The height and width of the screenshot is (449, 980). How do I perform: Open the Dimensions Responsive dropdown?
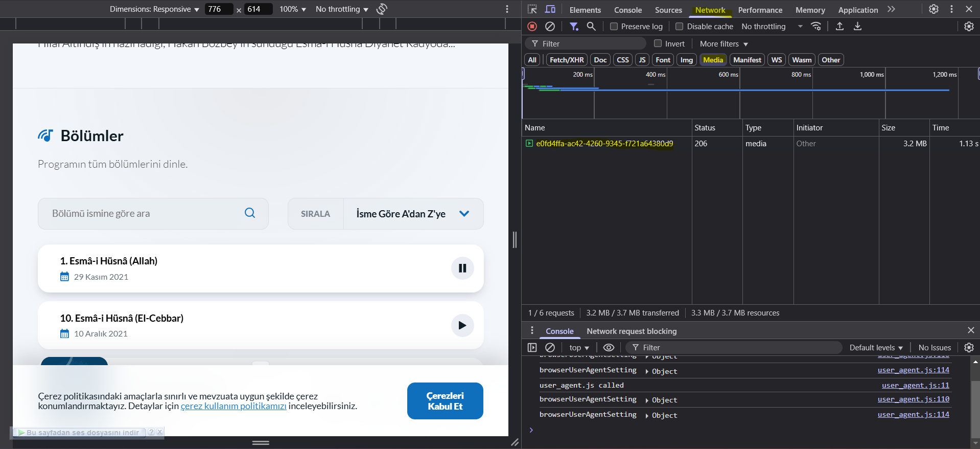coord(154,9)
